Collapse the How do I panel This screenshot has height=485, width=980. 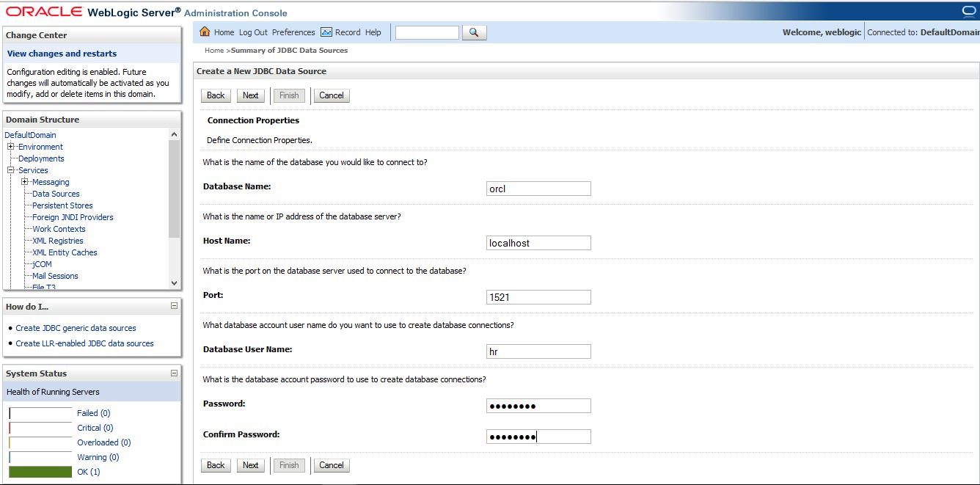coord(174,306)
